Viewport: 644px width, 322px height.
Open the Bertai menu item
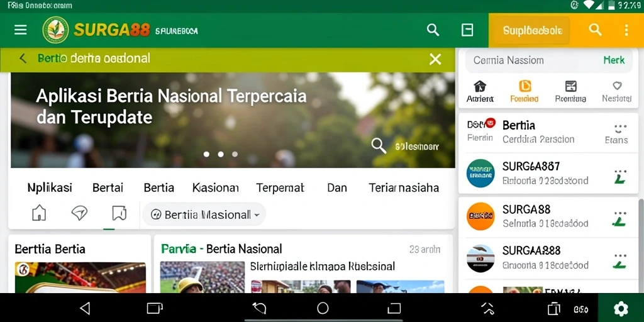click(108, 187)
